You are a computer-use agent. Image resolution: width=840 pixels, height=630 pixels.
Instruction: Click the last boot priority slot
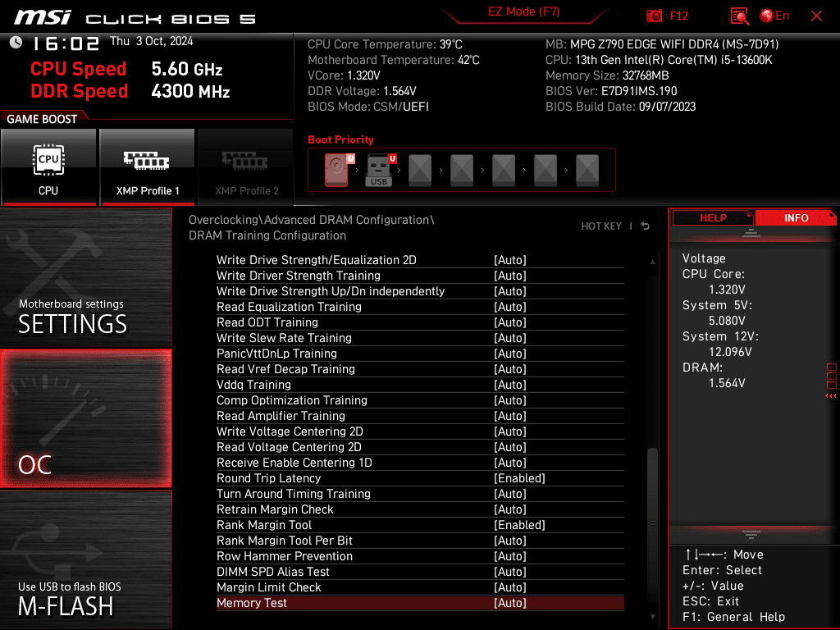(587, 170)
